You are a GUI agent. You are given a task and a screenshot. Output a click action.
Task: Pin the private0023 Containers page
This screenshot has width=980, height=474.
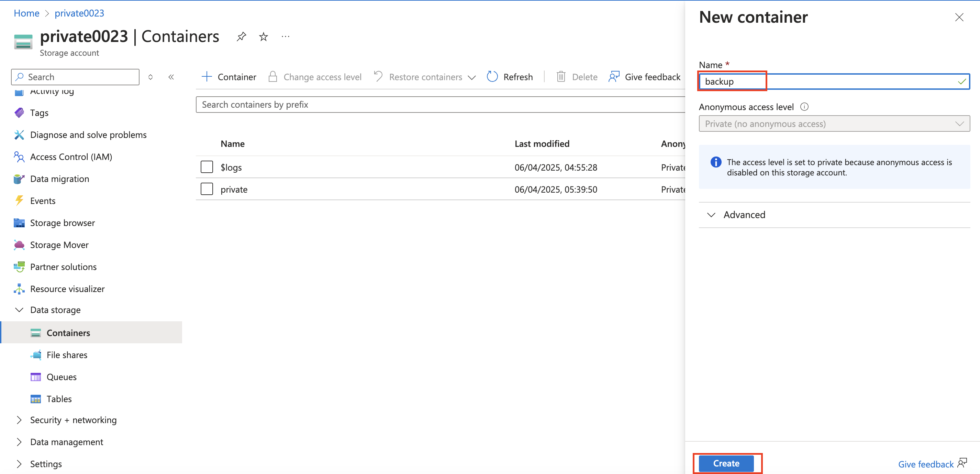(x=241, y=36)
